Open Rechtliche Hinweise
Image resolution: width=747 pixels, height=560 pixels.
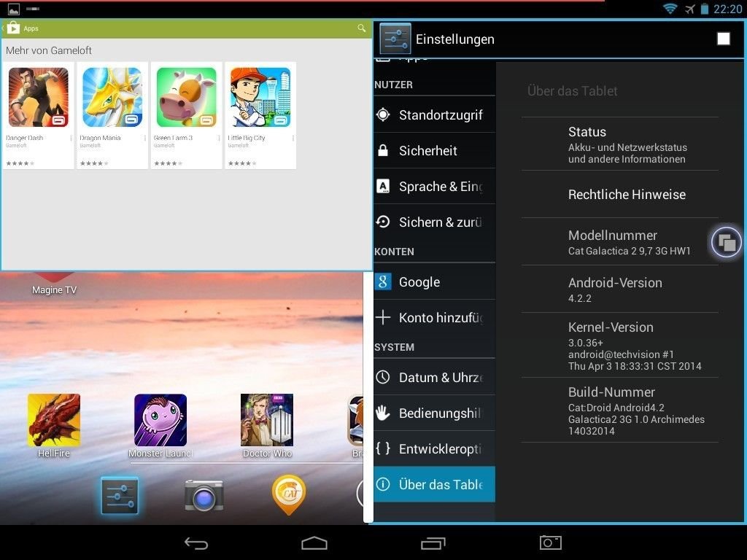click(x=620, y=194)
